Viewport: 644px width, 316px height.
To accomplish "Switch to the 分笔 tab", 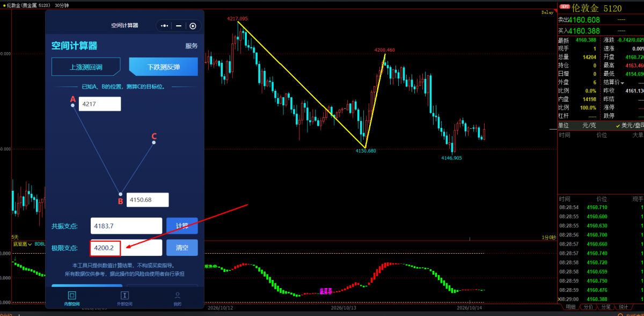I will point(605,307).
